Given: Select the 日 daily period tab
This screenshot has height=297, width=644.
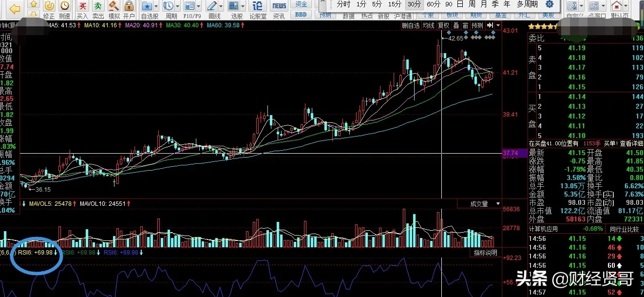Looking at the screenshot, I should coord(459,4).
